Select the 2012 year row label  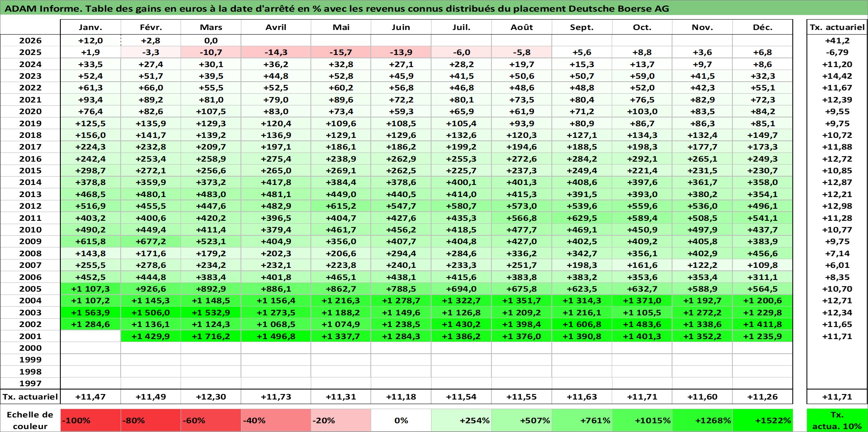30,206
